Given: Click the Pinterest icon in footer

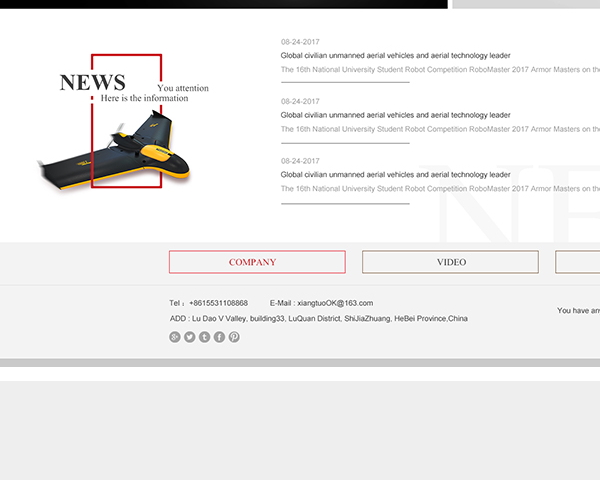Looking at the screenshot, I should 234,337.
